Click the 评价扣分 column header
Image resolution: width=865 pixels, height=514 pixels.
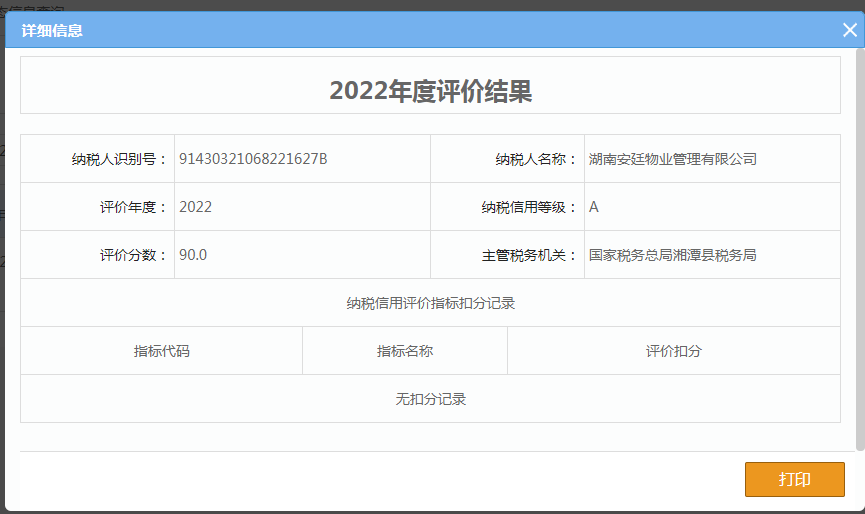point(674,351)
